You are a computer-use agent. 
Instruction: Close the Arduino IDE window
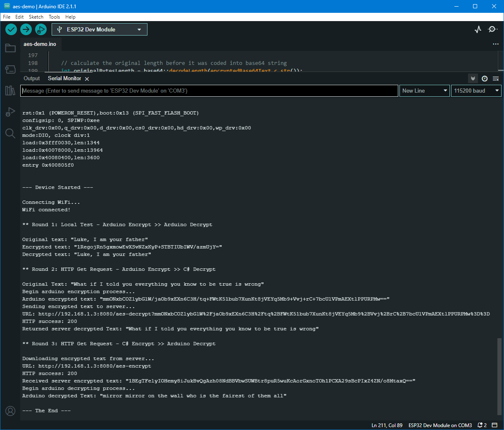[x=494, y=6]
